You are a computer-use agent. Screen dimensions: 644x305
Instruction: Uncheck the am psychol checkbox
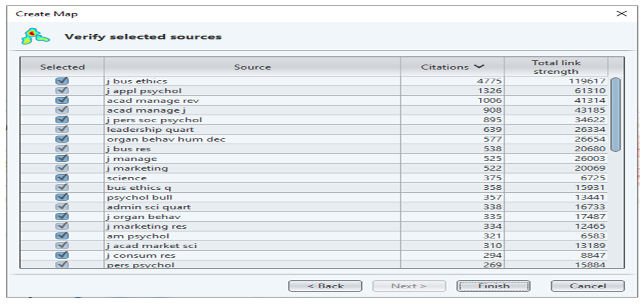62,236
